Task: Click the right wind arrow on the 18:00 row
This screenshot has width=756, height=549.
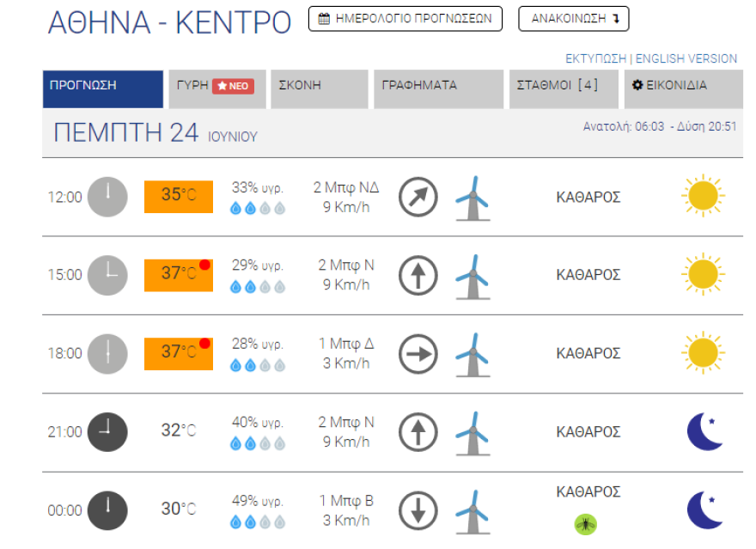Action: 418,353
